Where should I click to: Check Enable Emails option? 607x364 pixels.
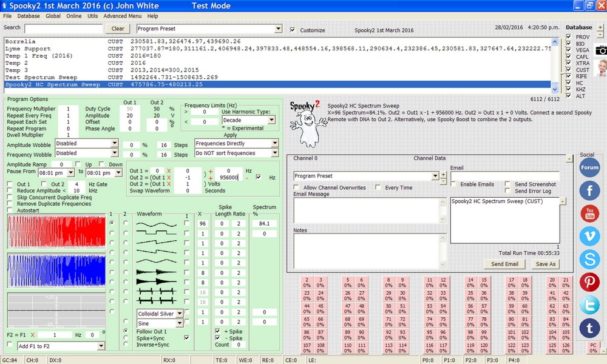coord(453,184)
